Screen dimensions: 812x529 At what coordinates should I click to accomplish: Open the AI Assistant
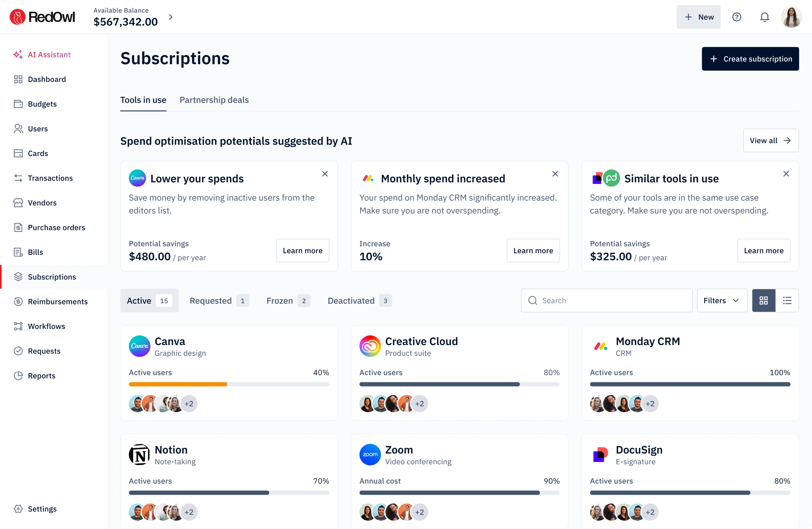pos(48,54)
